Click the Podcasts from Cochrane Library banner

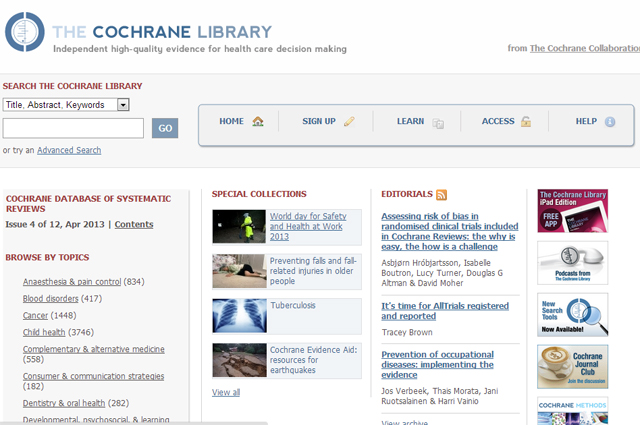click(573, 263)
